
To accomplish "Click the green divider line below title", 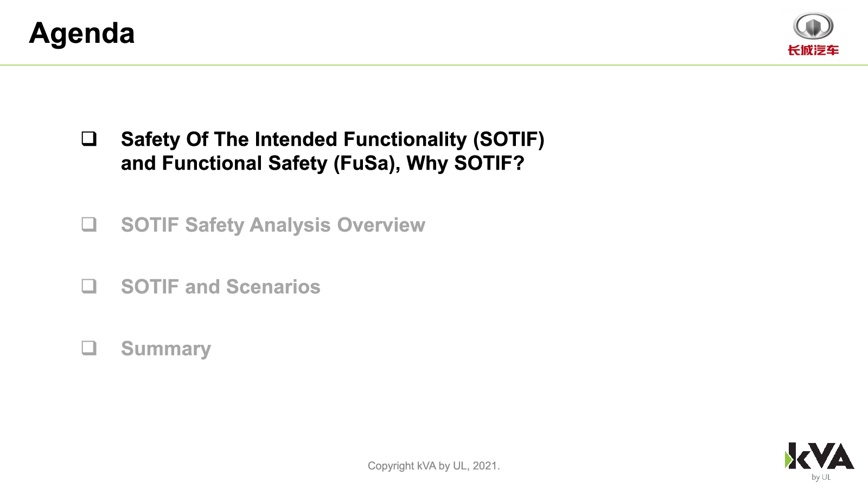I will pos(434,65).
